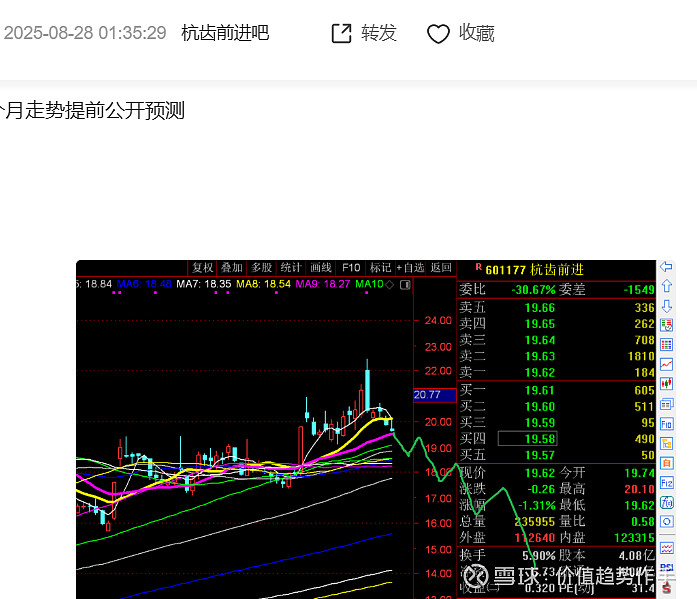The width and height of the screenshot is (697, 599).
Task: Click the red S icon at sidebar bottom
Action: [666, 588]
